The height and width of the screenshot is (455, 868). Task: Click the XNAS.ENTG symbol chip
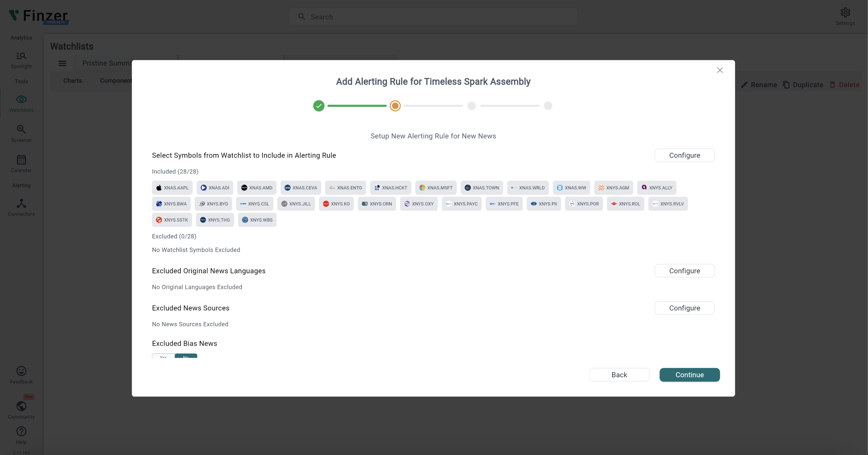(345, 188)
